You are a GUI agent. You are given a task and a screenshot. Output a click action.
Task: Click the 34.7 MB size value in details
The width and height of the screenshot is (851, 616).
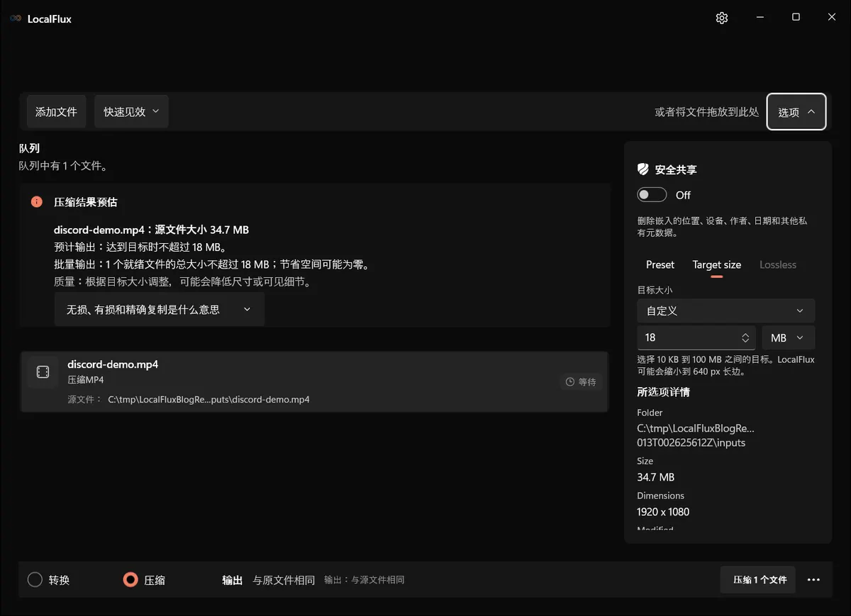tap(656, 477)
